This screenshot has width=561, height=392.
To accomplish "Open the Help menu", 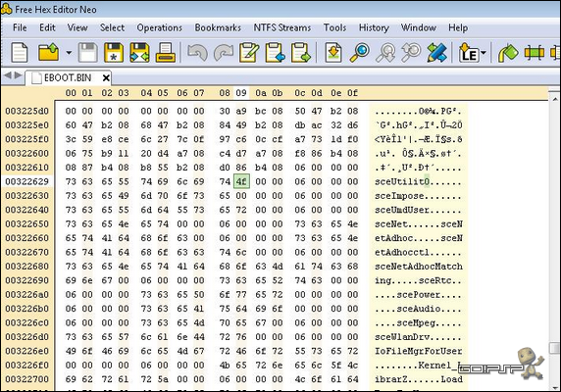I will tap(458, 27).
